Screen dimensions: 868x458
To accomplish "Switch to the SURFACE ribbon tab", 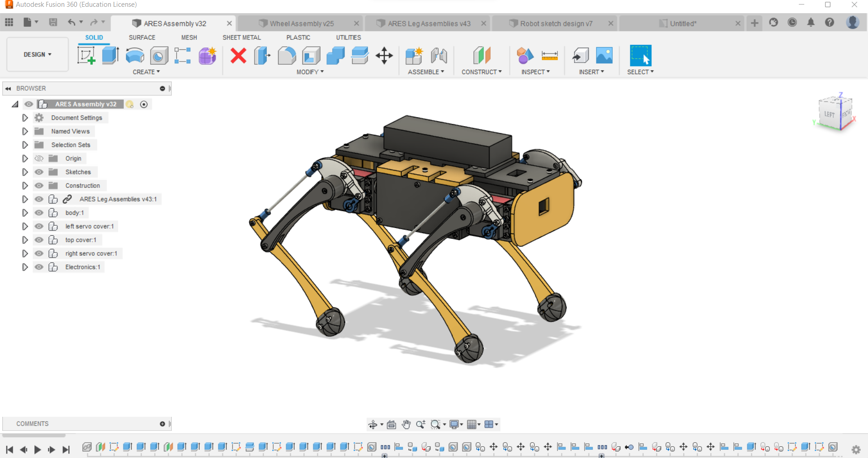I will point(142,38).
